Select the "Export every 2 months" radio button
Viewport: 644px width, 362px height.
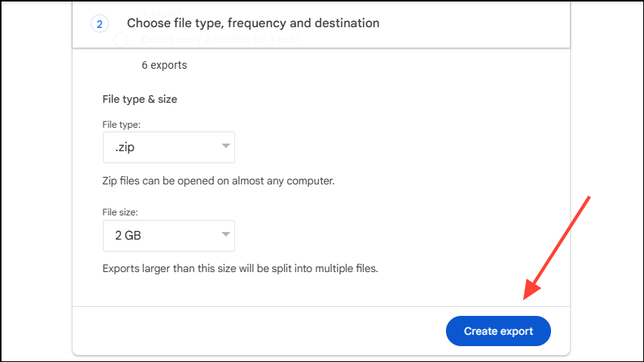[x=121, y=40]
